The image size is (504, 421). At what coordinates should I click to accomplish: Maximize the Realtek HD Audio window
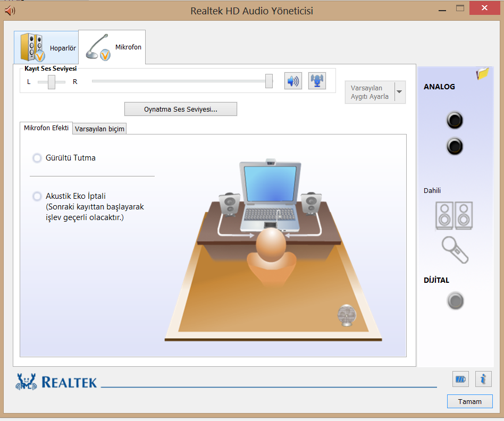point(460,9)
